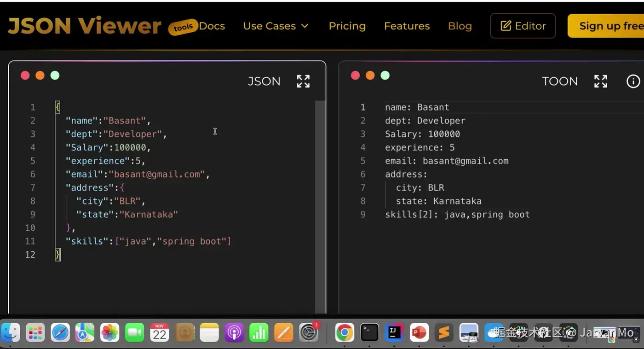Visit the Blog link
Viewport: 644px width, 349px height.
pyautogui.click(x=460, y=26)
